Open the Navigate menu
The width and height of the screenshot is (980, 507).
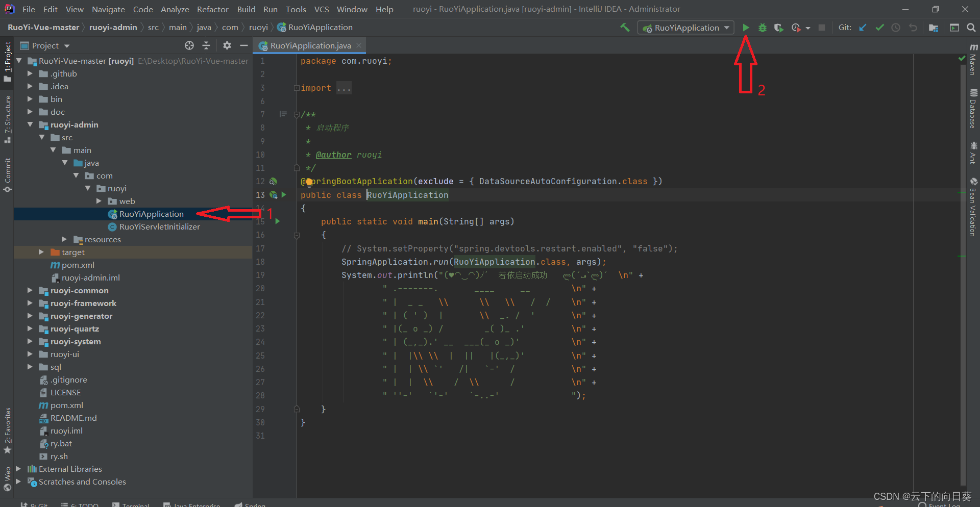108,9
